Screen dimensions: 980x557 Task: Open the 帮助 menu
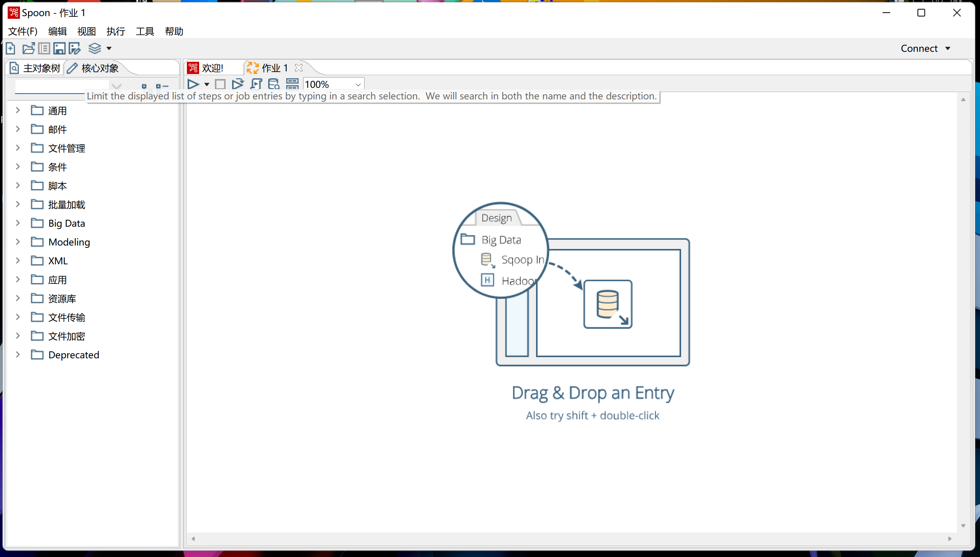(x=174, y=31)
